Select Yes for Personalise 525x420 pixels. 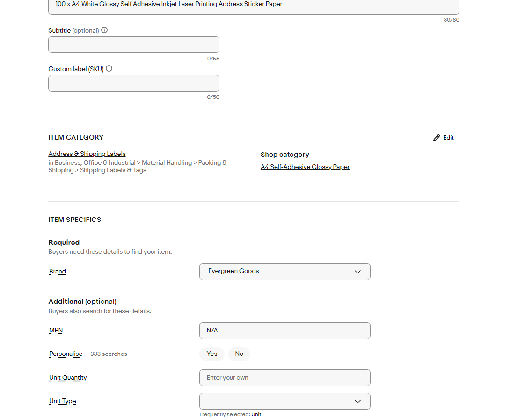click(x=212, y=354)
